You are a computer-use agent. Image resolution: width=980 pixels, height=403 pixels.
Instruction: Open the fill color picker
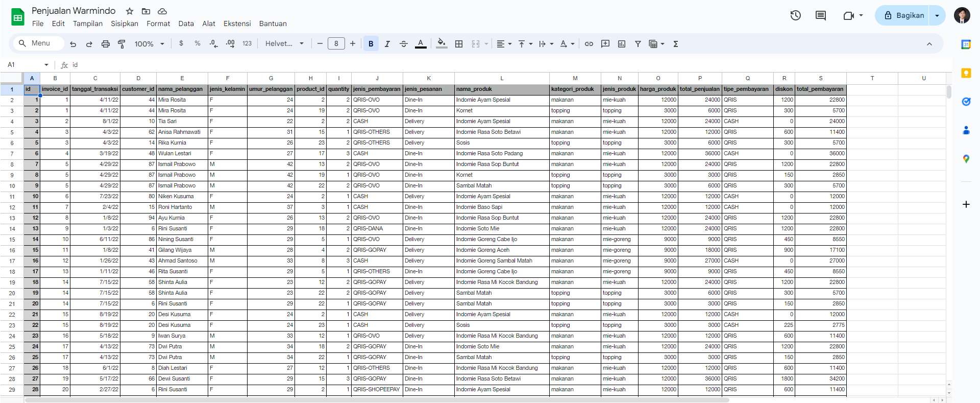click(442, 44)
